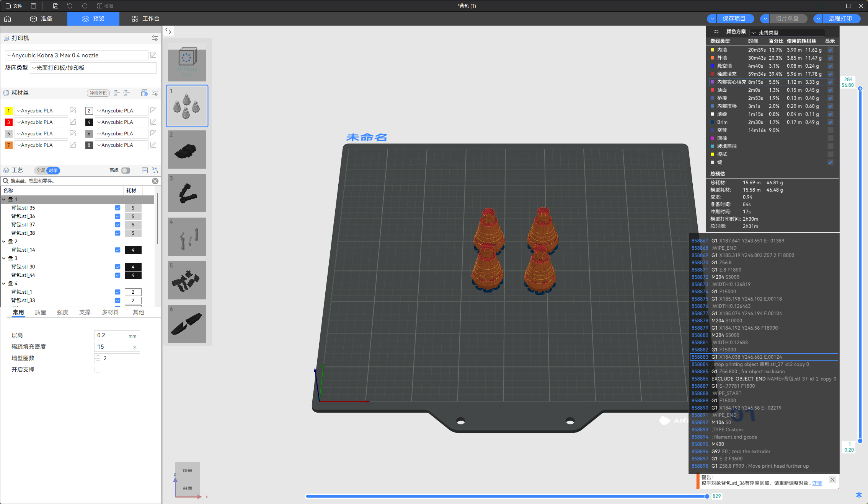Open the 热床类型 bed type dropdown
868x504 pixels.
point(94,68)
